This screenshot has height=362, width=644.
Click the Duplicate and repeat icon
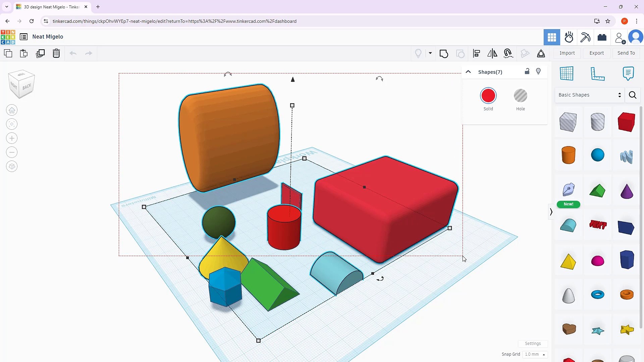point(40,53)
